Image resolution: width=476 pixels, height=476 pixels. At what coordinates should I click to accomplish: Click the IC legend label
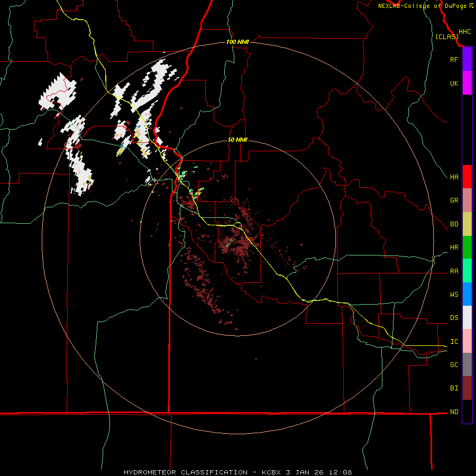click(454, 342)
